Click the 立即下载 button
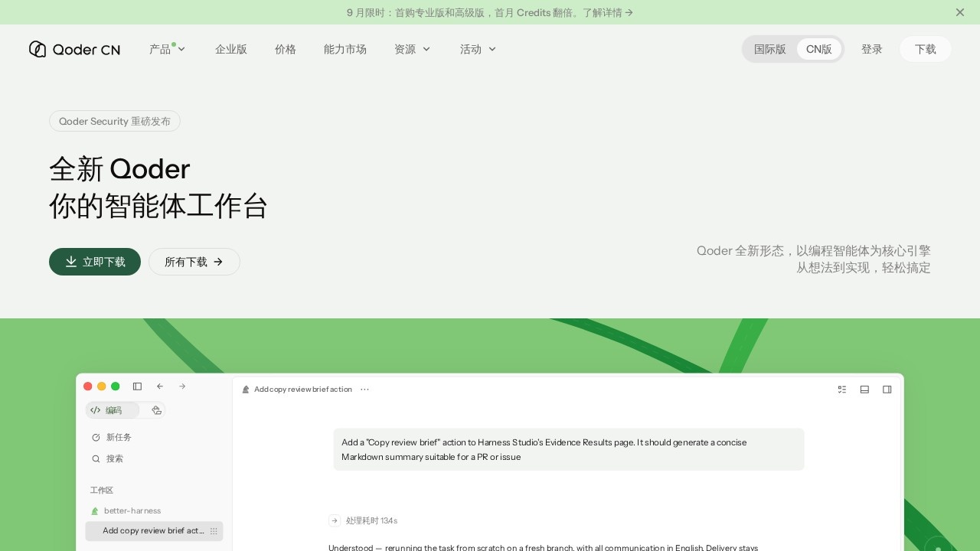The width and height of the screenshot is (980, 551). click(x=95, y=262)
